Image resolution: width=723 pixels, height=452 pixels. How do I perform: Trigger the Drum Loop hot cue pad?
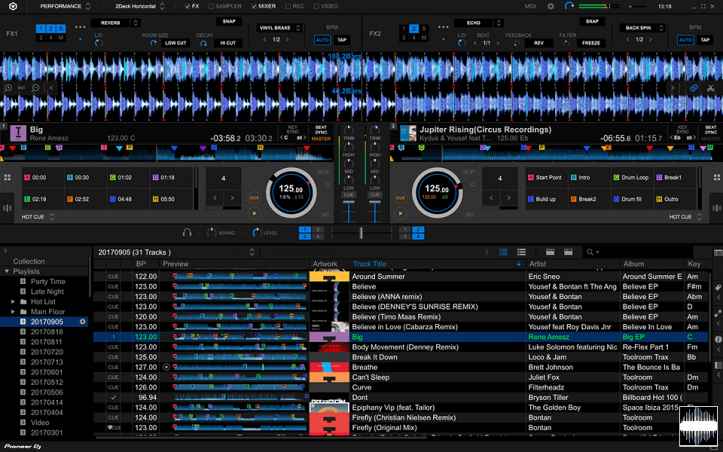pos(630,177)
